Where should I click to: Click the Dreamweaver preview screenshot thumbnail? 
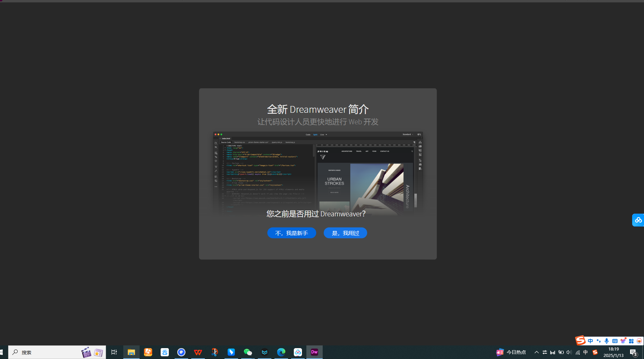coord(318,173)
